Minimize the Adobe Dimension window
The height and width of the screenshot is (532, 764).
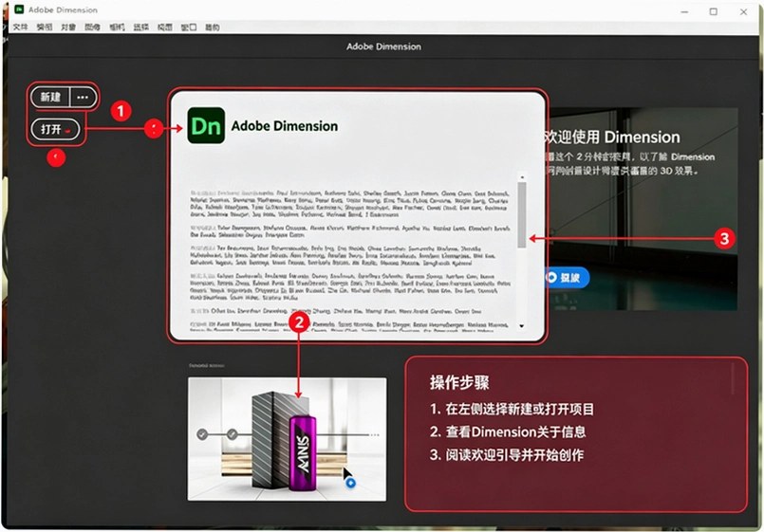684,11
